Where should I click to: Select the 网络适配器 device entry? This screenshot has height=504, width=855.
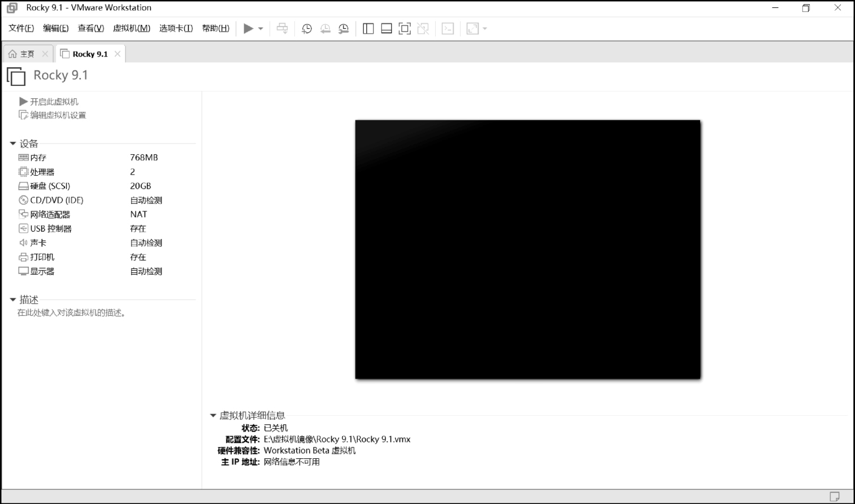tap(50, 215)
